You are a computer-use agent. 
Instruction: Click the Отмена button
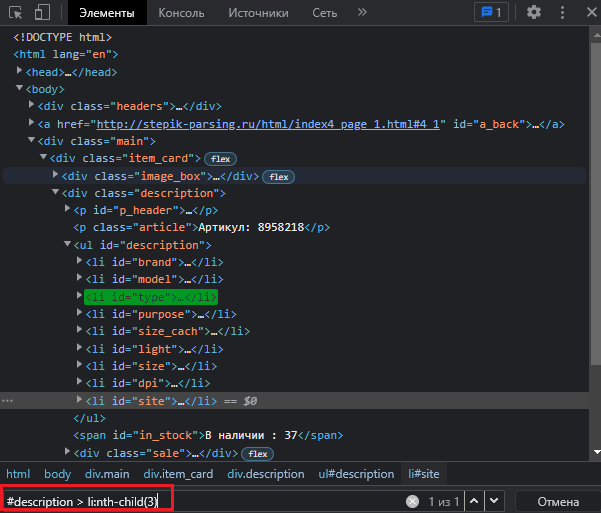coord(558,501)
